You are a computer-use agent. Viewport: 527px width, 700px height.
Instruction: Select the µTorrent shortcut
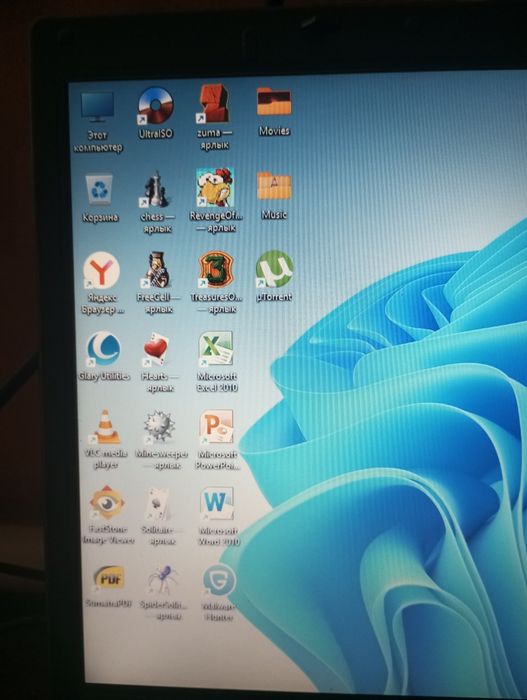point(274,269)
